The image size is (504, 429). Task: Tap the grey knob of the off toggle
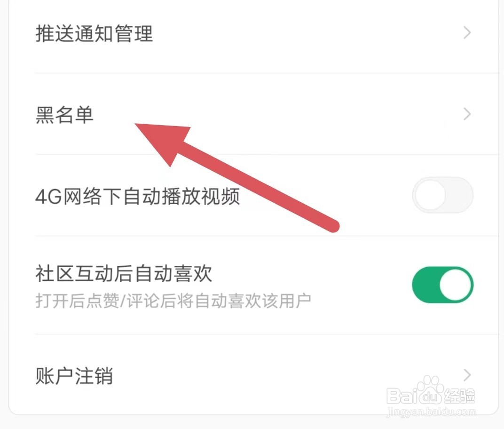tap(430, 195)
